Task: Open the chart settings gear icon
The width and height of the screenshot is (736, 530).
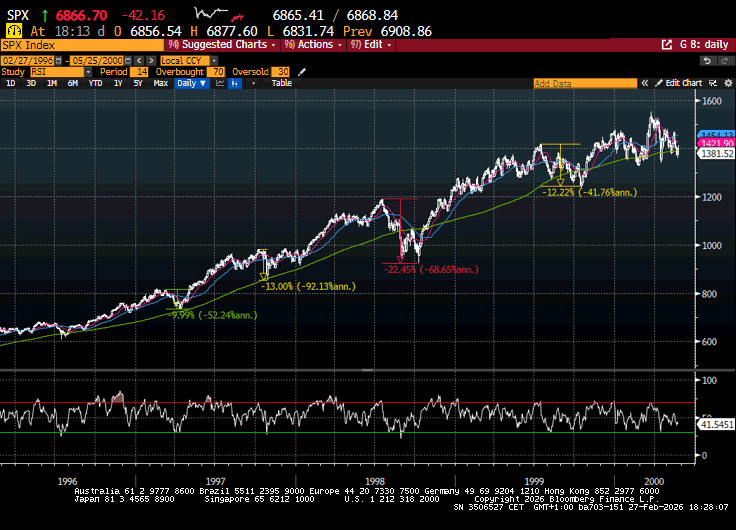Action: point(725,83)
